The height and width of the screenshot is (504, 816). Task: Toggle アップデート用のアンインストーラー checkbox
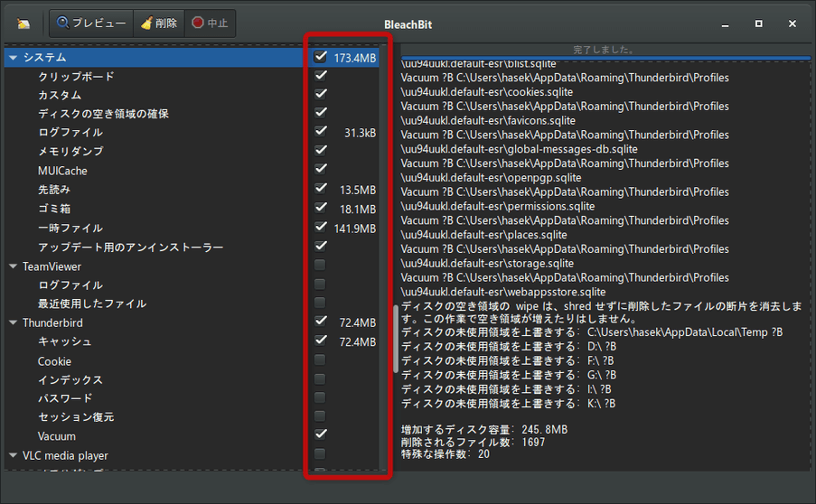click(x=321, y=246)
